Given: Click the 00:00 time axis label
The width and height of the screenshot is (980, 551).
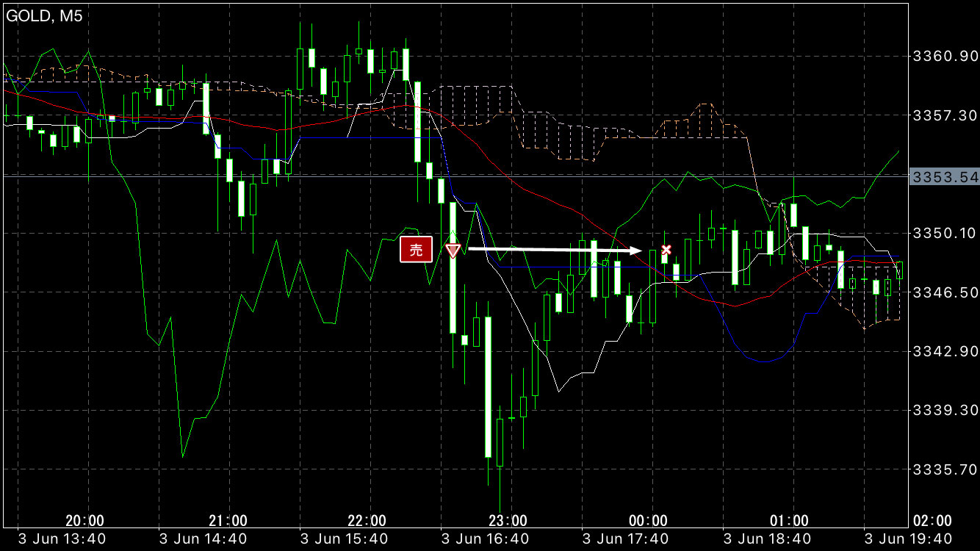Looking at the screenshot, I should coord(649,521).
